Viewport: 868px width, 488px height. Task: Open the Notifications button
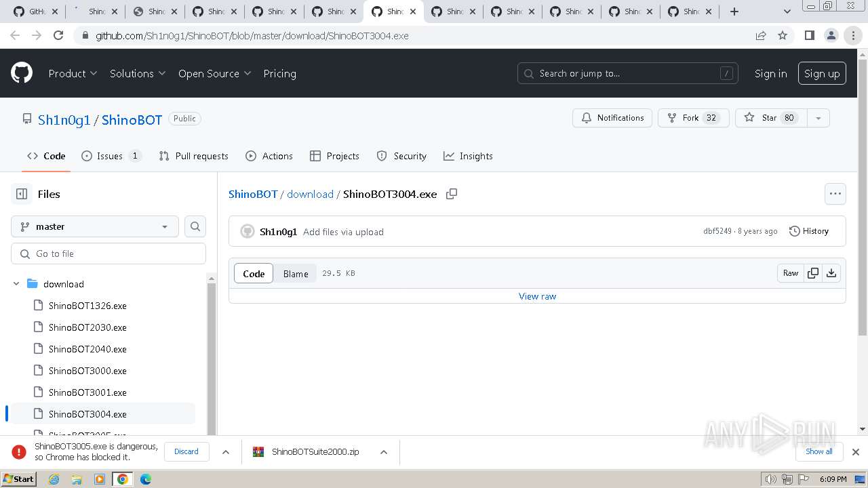(x=612, y=118)
